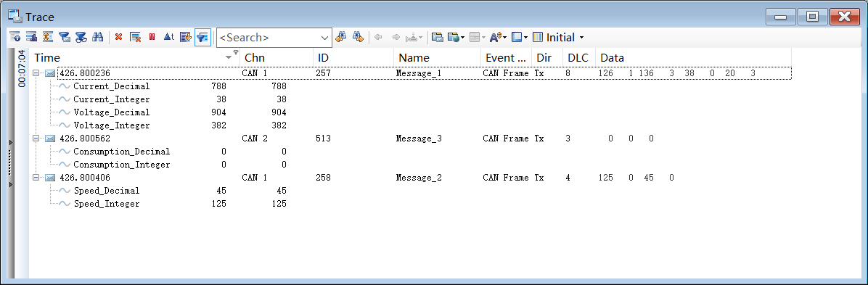Screen dimensions: 868x285
Task: Open the statistics view bar-chart icon
Action: pyautogui.click(x=31, y=37)
